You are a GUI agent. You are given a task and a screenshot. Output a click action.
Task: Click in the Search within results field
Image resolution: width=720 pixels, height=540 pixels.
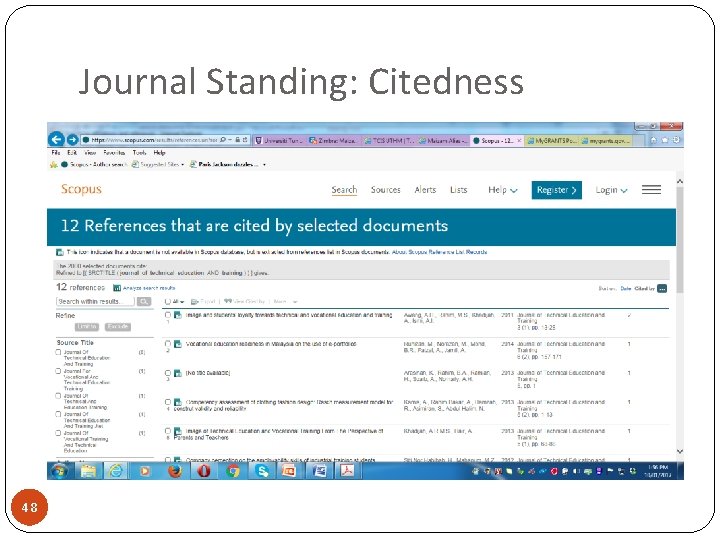tap(95, 301)
